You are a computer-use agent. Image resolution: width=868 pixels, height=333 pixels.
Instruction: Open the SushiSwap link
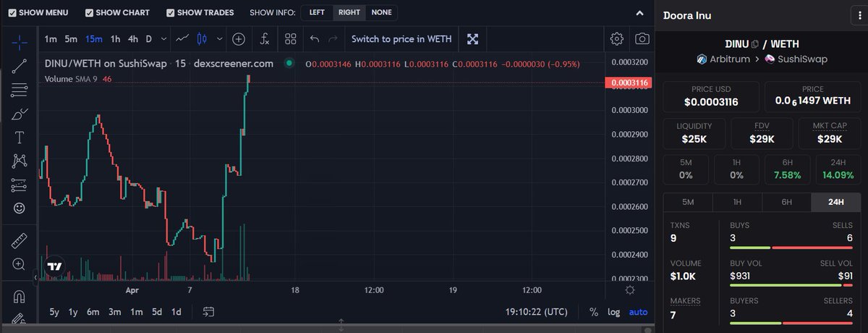pyautogui.click(x=795, y=59)
